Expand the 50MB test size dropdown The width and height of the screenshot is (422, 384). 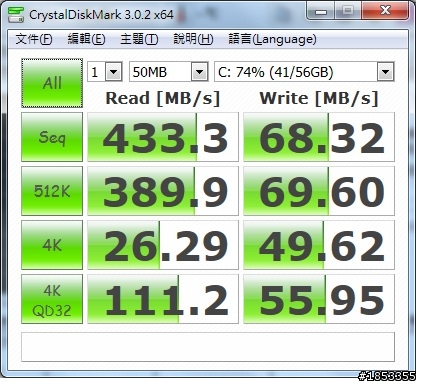[x=199, y=72]
